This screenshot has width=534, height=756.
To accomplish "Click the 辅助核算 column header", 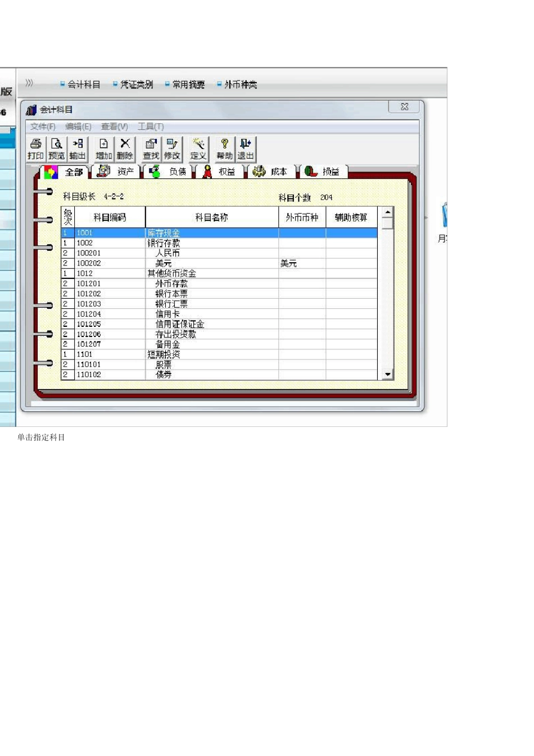I will pyautogui.click(x=351, y=217).
